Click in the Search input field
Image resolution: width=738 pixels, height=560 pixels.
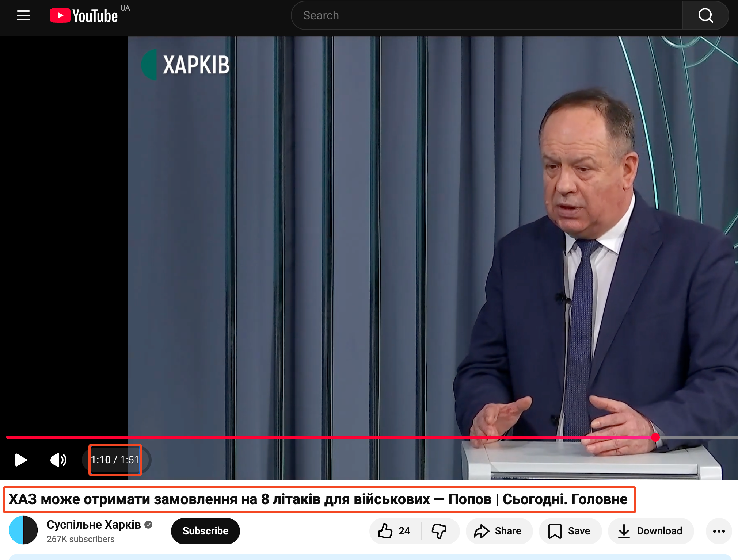tap(486, 15)
